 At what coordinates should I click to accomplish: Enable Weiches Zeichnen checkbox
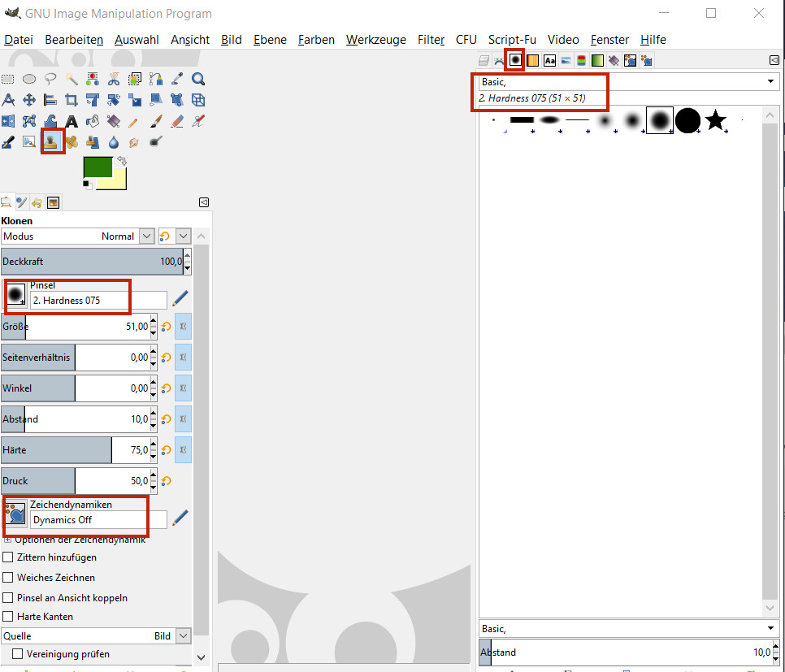coord(8,578)
